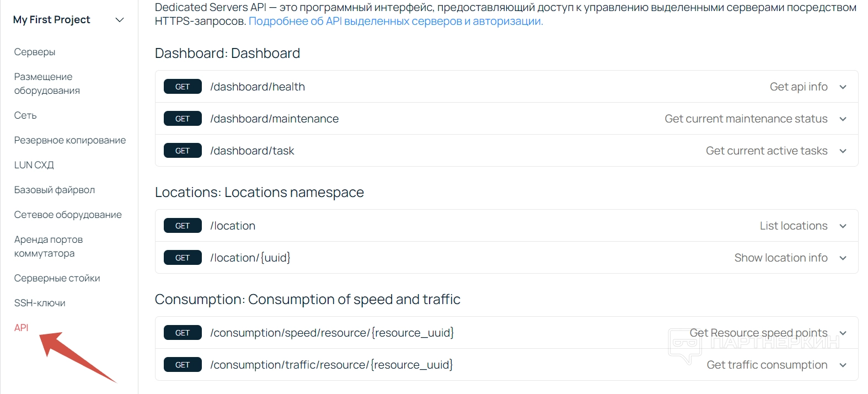The width and height of the screenshot is (868, 394).
Task: Click GET badge for consumption speed endpoint
Action: point(183,333)
